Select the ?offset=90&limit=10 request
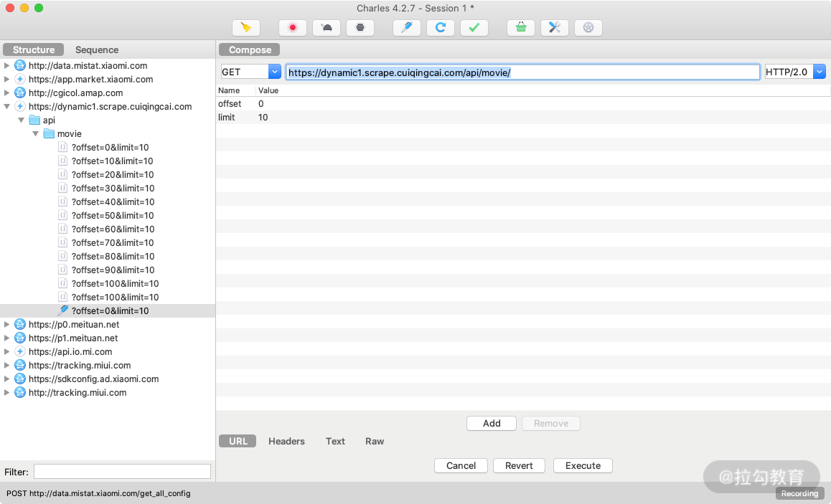This screenshot has width=831, height=504. (x=113, y=270)
